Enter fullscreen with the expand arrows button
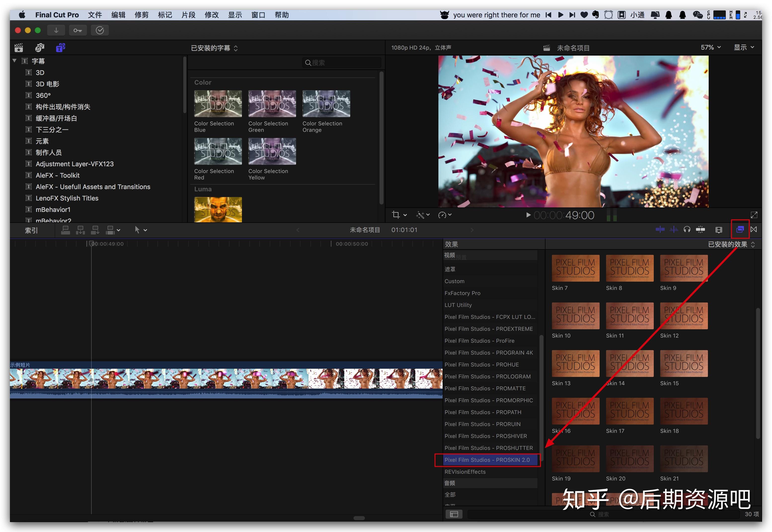This screenshot has width=772, height=532. coord(754,215)
